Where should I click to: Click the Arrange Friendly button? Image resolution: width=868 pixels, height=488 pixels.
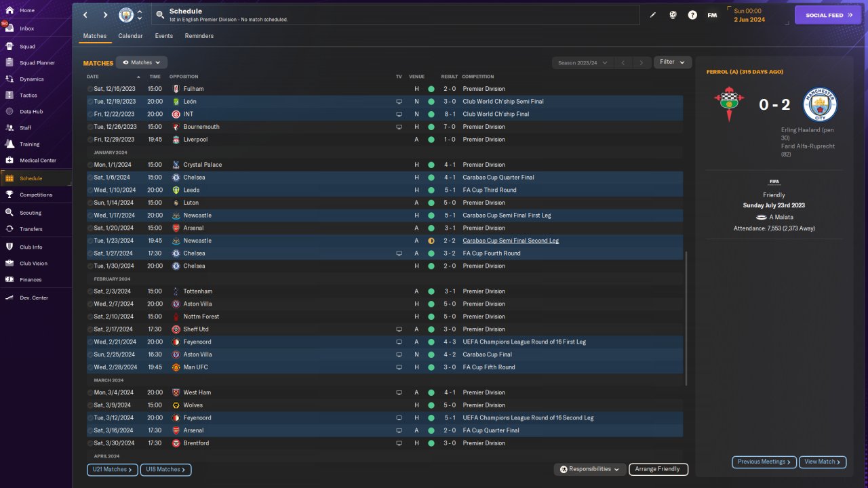pos(658,469)
